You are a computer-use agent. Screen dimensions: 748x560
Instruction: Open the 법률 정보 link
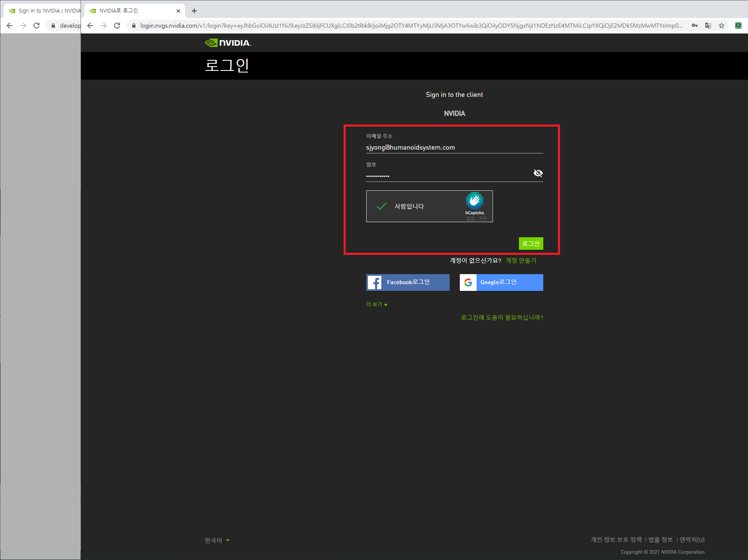click(660, 539)
